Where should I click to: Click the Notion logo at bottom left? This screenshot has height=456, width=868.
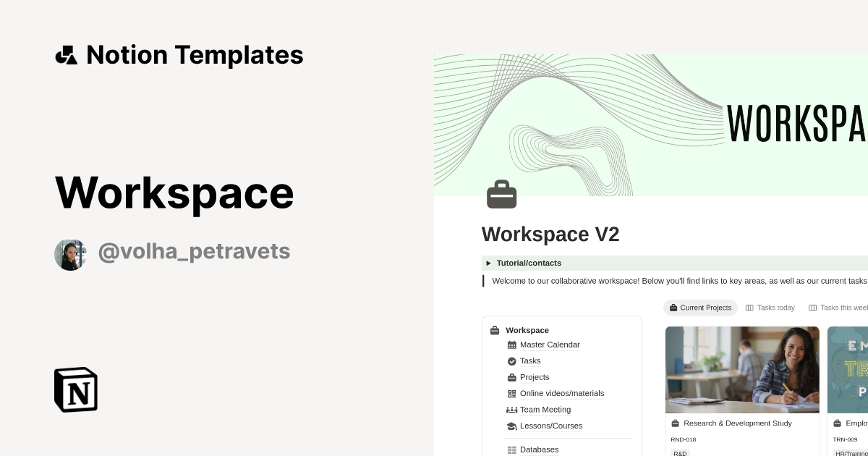point(75,389)
